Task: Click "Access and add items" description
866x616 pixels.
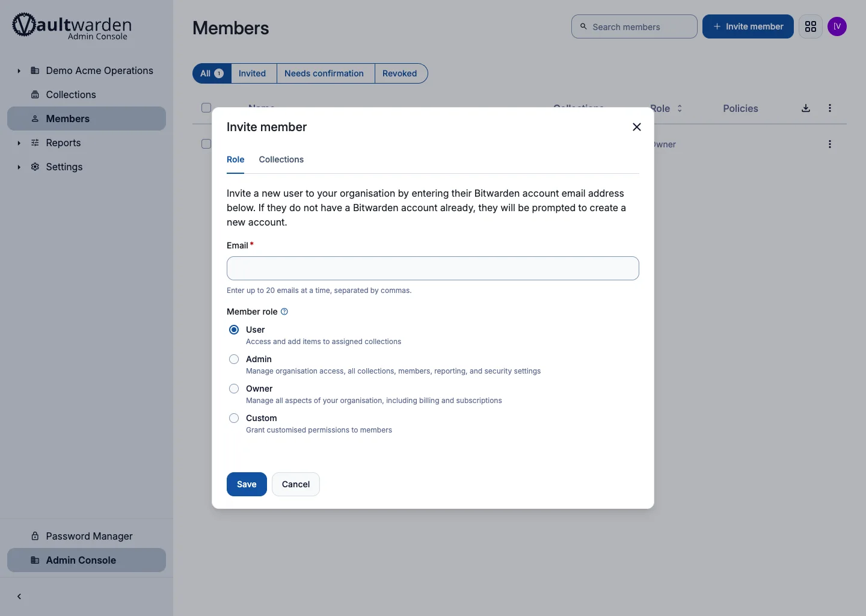Action: [x=324, y=341]
